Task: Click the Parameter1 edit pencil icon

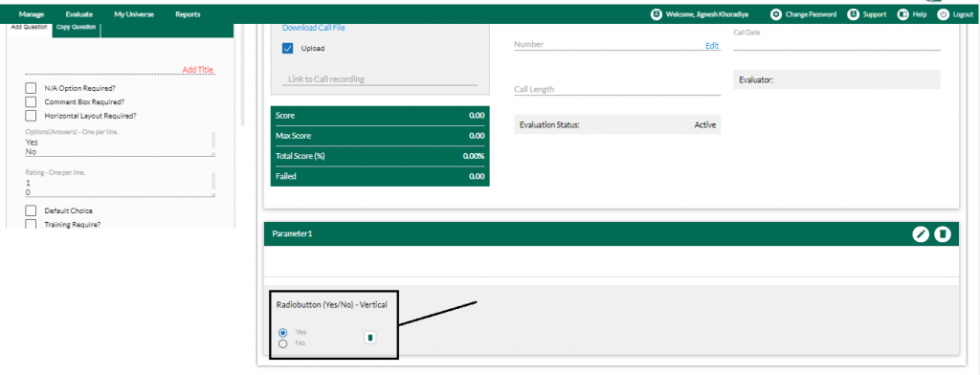Action: [x=921, y=233]
